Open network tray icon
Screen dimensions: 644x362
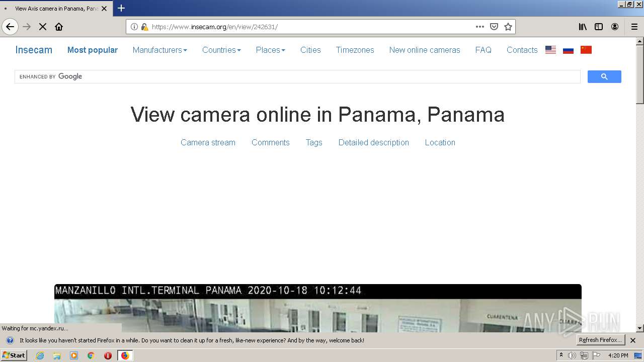(x=584, y=355)
